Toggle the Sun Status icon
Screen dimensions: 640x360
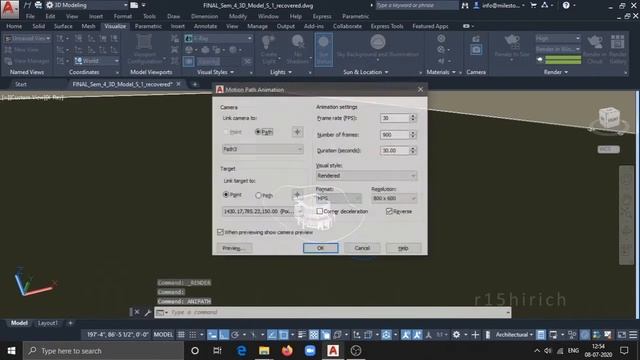[x=324, y=49]
